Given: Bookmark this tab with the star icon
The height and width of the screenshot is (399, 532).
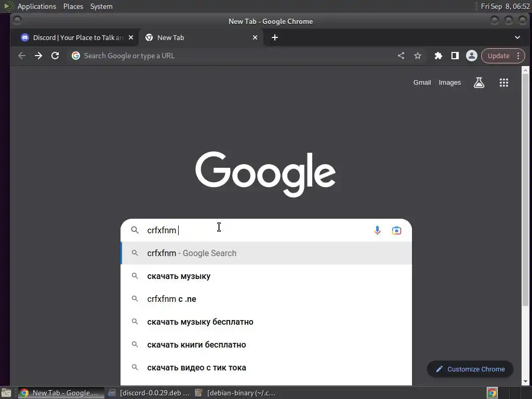Looking at the screenshot, I should [418, 56].
